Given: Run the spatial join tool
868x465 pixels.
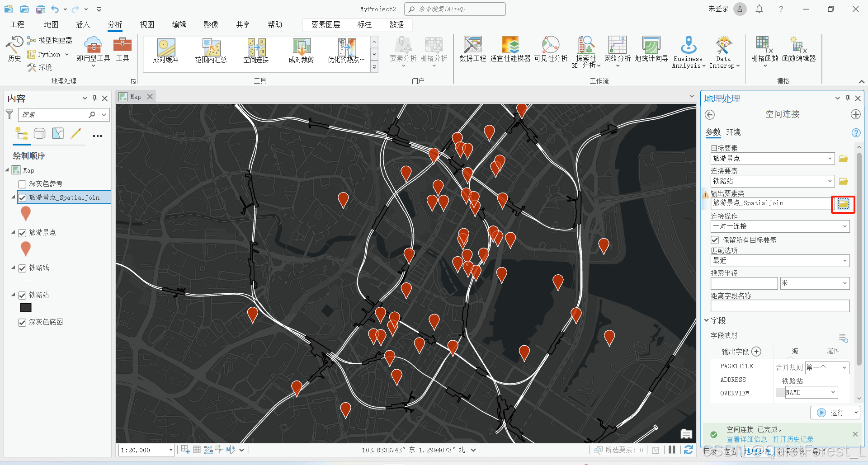Looking at the screenshot, I should click(x=831, y=413).
